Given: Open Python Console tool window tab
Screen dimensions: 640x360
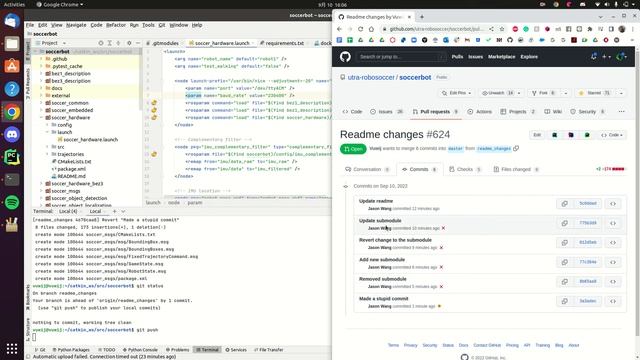Looking at the screenshot, I should point(140,350).
